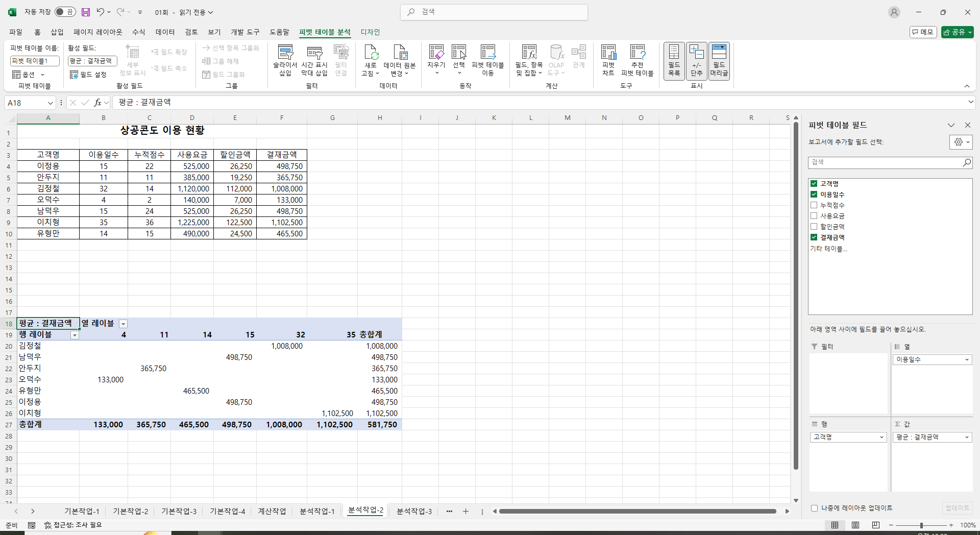980x535 pixels.
Task: Open the 디자인 ribbon tab
Action: [370, 32]
